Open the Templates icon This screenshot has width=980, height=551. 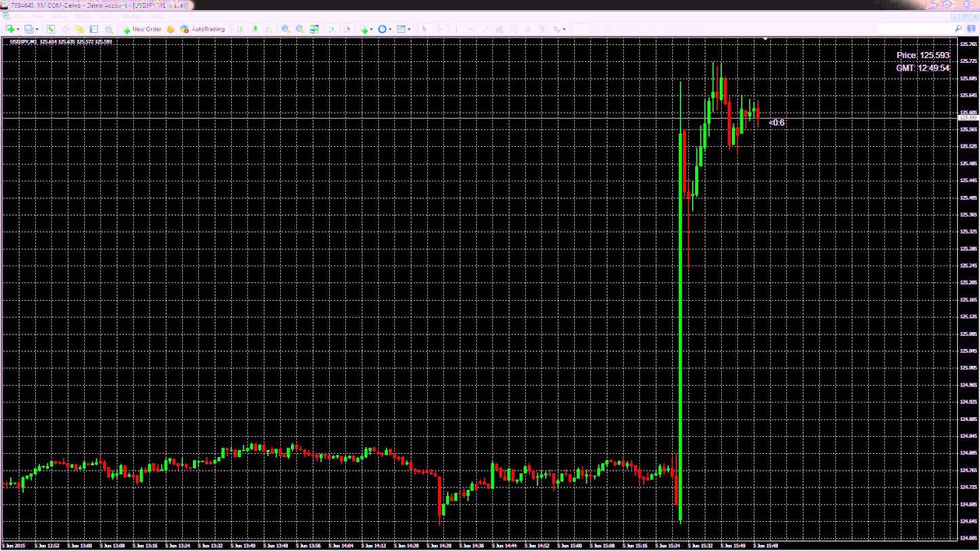tap(400, 29)
